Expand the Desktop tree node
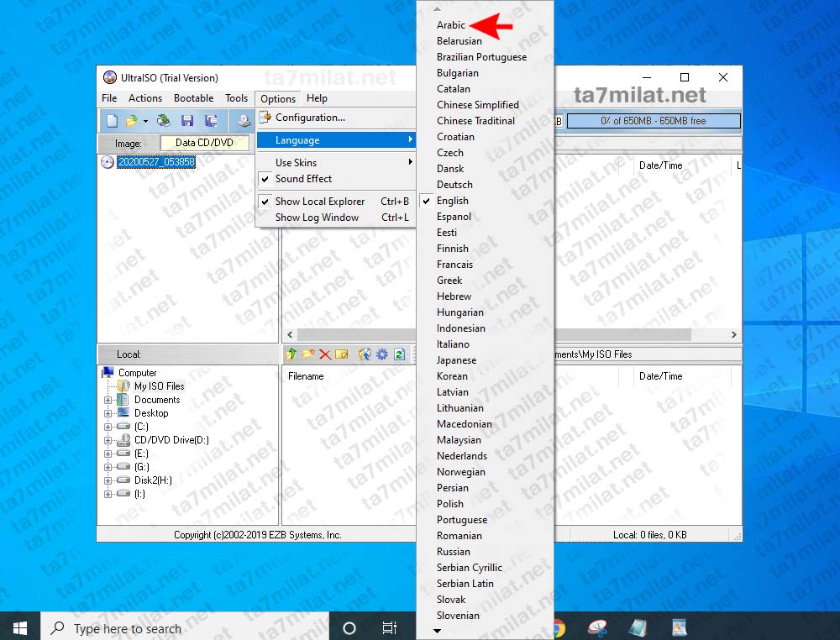840x640 pixels. 108,413
